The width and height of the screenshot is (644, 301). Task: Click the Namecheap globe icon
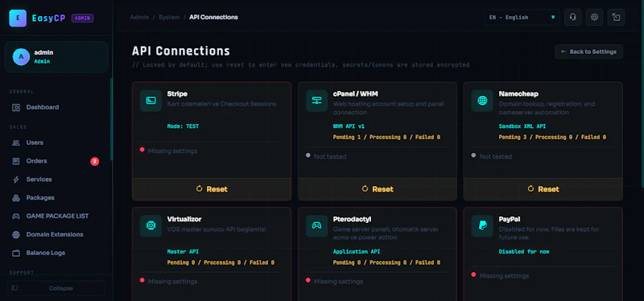point(482,101)
